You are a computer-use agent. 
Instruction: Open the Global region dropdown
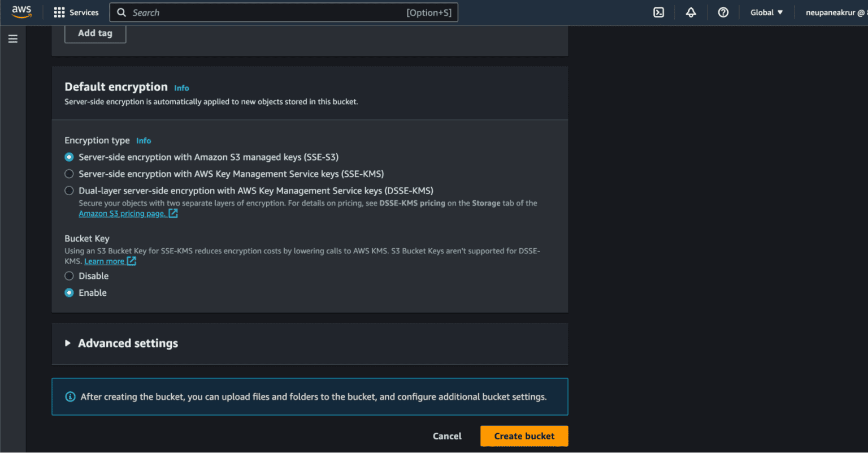click(766, 12)
